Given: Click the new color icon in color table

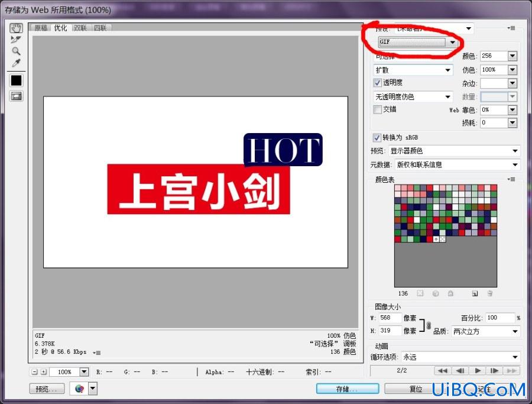Looking at the screenshot, I should 475,293.
